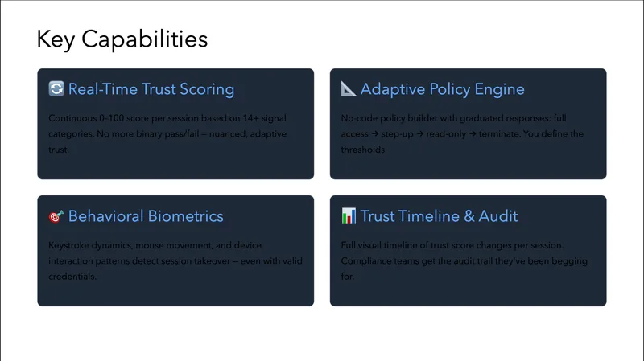This screenshot has height=361, width=644.
Task: Click the Trust Timeline & Audit heading
Action: 439,216
